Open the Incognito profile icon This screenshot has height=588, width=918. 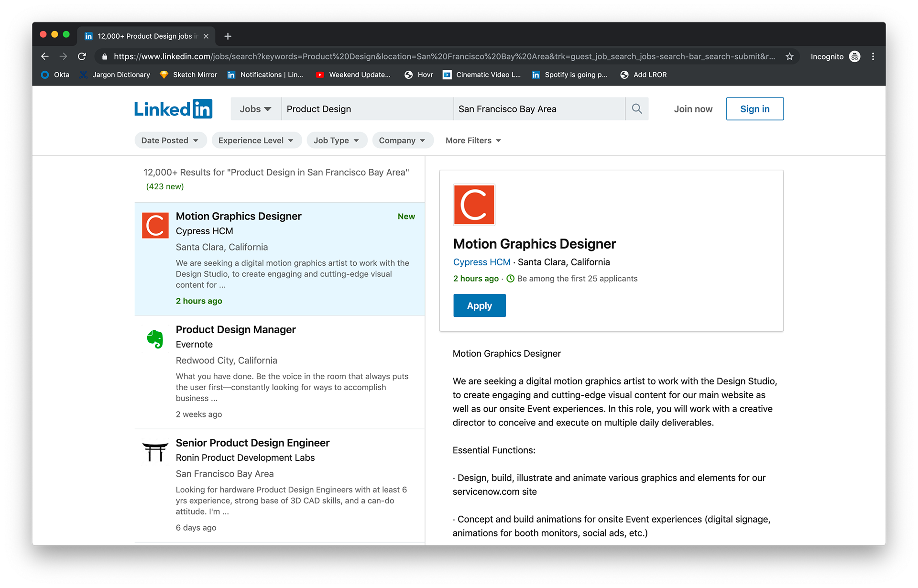(x=854, y=56)
